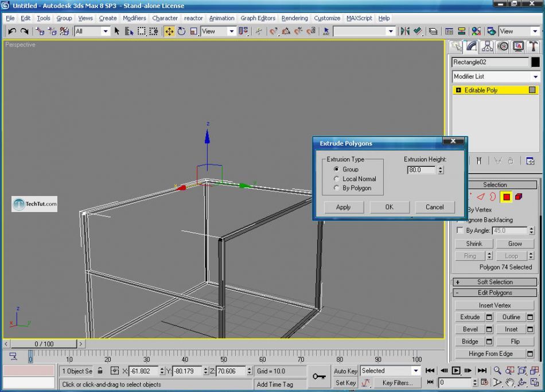Jump with the Go to End button

pos(482,370)
